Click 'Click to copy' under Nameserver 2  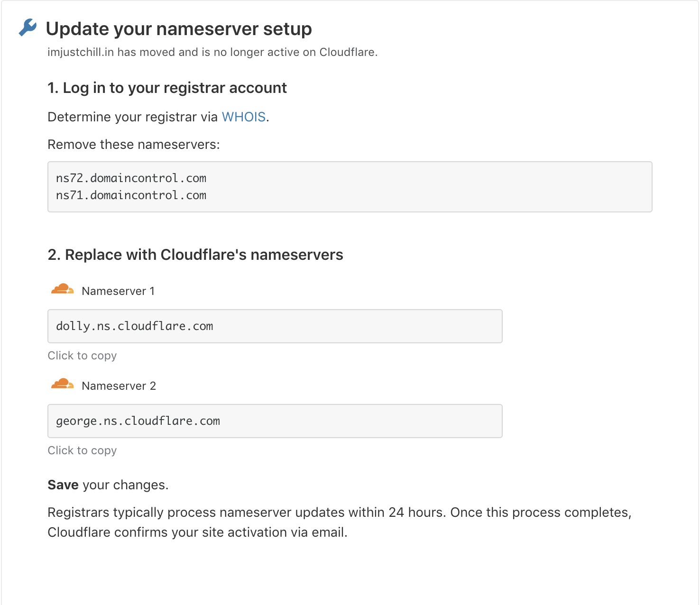tap(82, 450)
